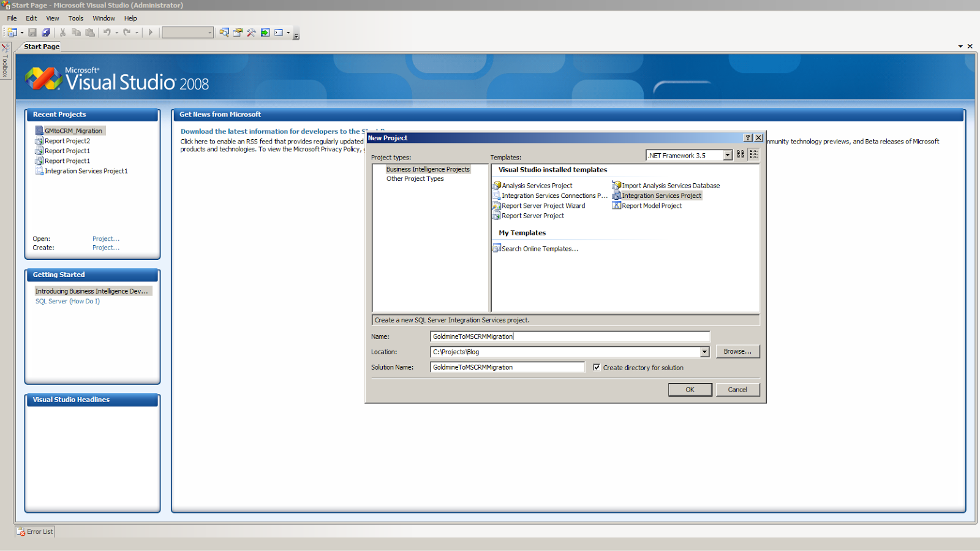The height and width of the screenshot is (551, 980).
Task: Select the Start Page tab
Action: click(x=42, y=47)
